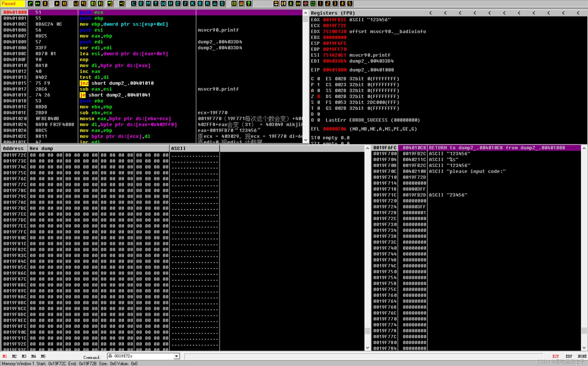This screenshot has height=366, width=588.
Task: Open Threads (T) window icon
Action: click(156, 3)
